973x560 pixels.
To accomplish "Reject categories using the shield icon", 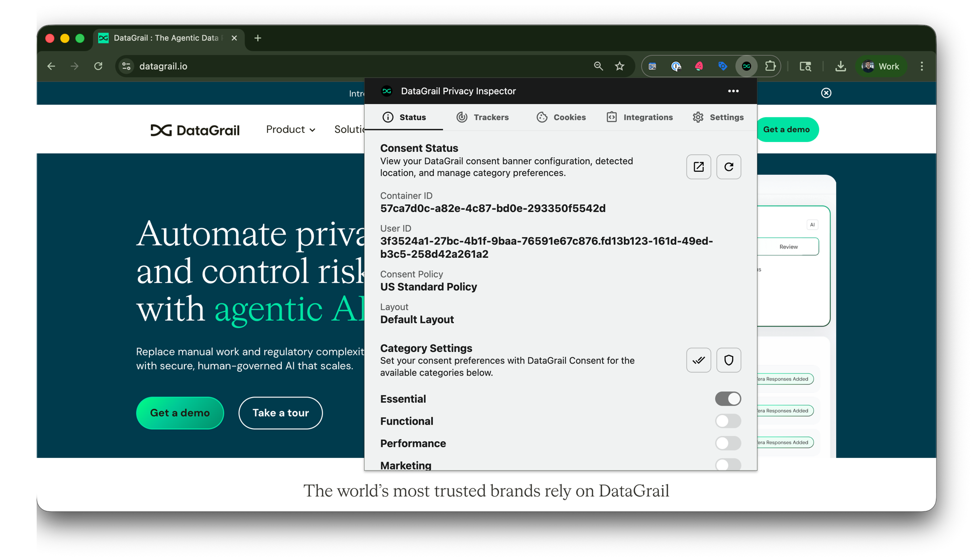I will 728,360.
